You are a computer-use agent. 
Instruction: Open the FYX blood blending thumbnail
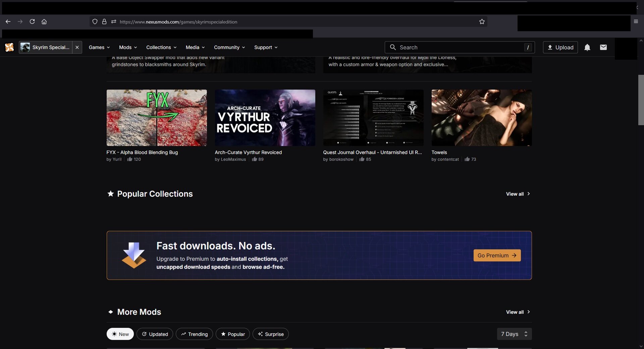pyautogui.click(x=157, y=118)
